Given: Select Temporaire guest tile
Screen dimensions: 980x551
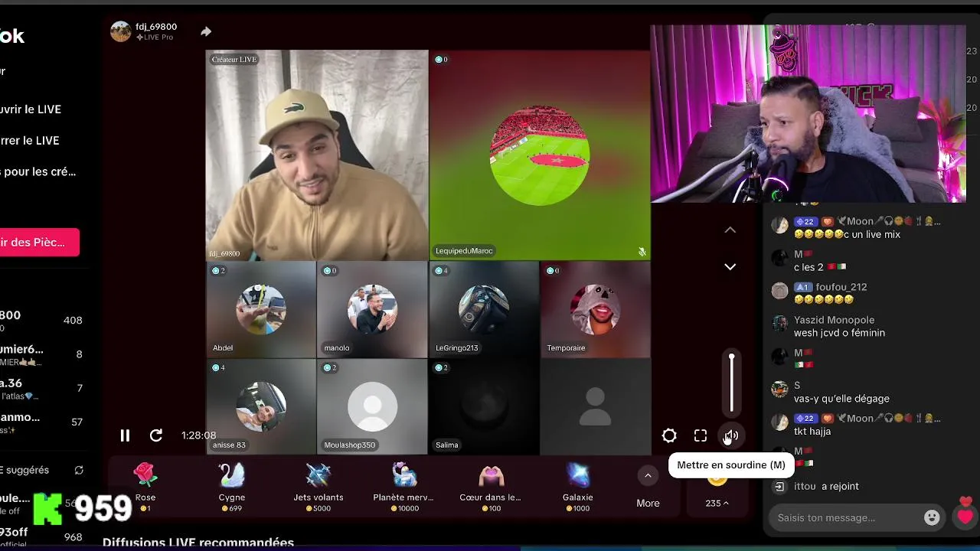Looking at the screenshot, I should click(x=595, y=309).
